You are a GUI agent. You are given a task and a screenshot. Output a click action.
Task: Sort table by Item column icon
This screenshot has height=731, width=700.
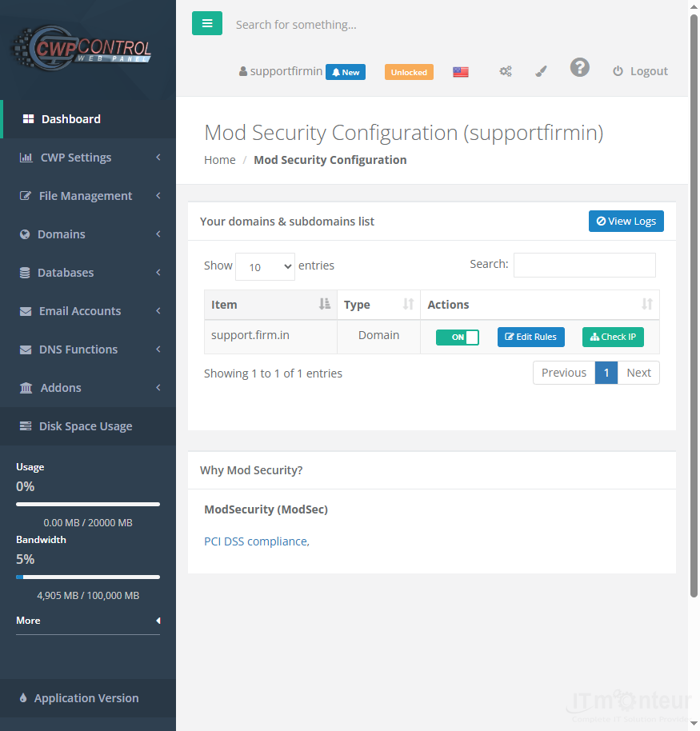[x=325, y=304]
